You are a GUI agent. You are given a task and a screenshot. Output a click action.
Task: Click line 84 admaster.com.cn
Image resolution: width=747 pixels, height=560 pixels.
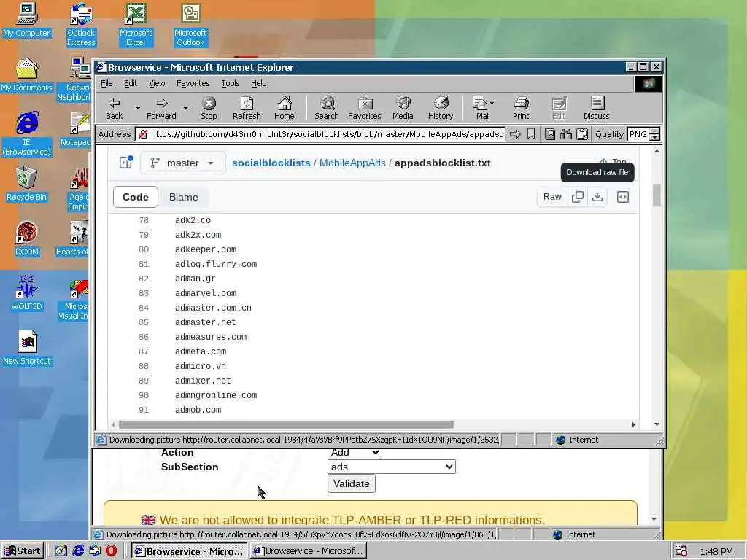[x=213, y=308]
